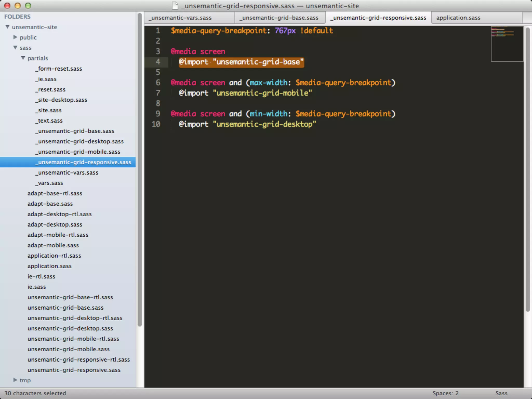Open ie-rtl.sass from sidebar

point(41,276)
